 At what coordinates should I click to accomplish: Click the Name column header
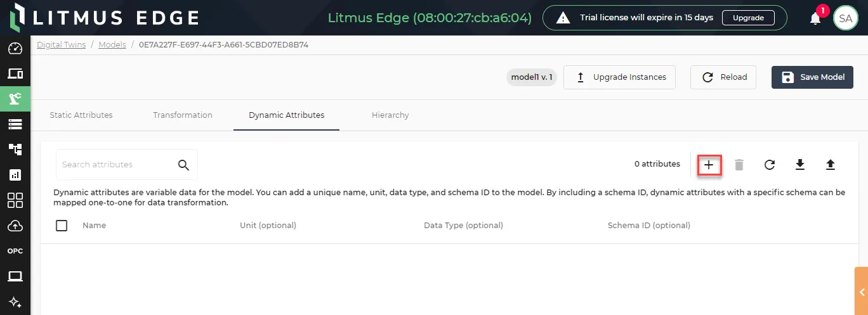pos(95,226)
